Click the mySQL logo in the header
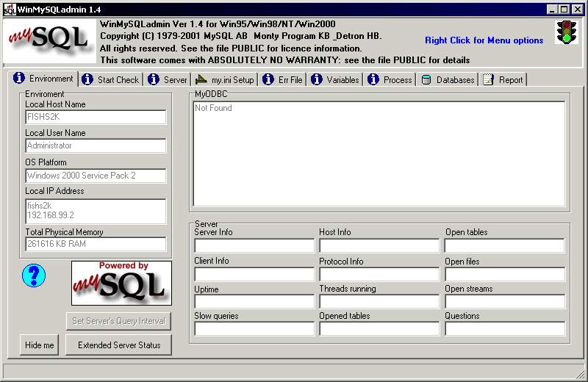Viewport: 588px width, 382px height. [x=49, y=41]
